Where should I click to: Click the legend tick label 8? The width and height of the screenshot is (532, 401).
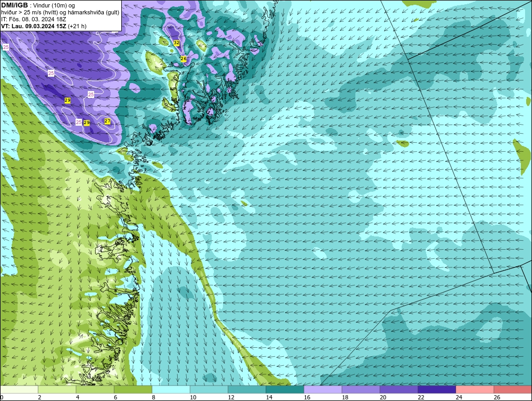[x=154, y=397]
